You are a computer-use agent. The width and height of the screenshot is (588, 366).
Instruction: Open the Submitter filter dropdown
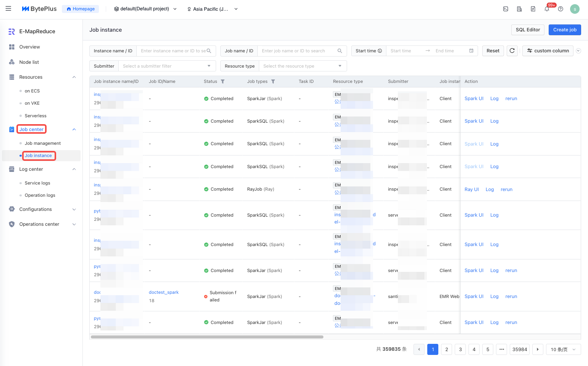[167, 66]
